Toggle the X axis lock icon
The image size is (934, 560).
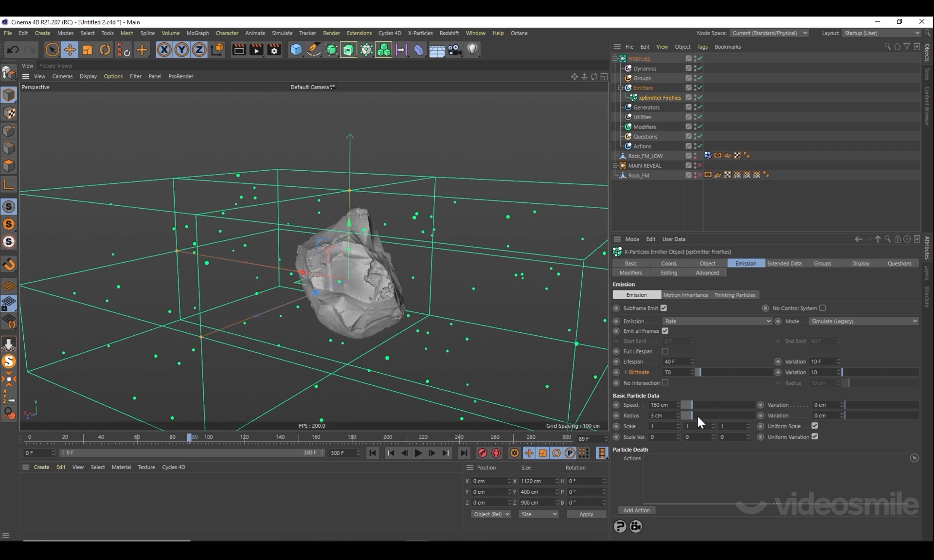pos(164,50)
